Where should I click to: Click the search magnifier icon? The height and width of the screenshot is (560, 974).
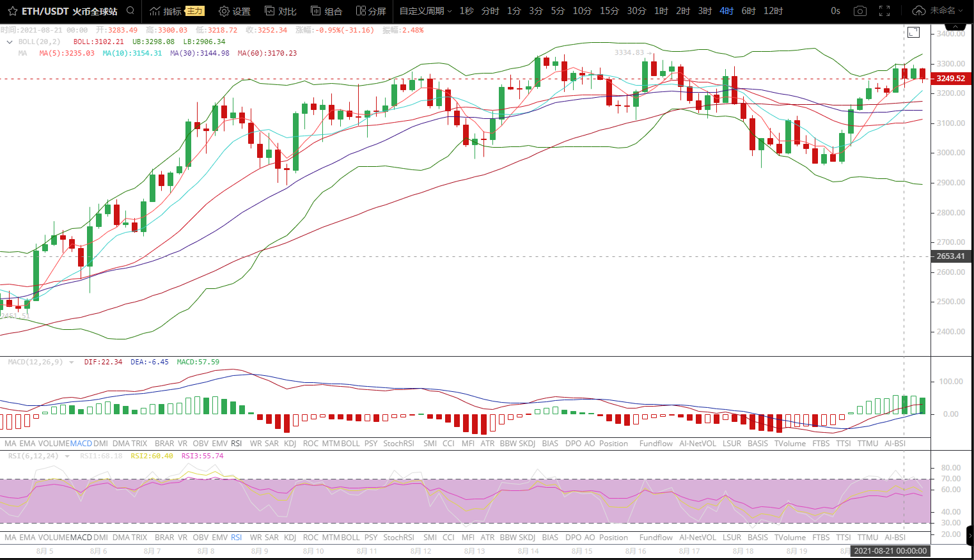[x=130, y=11]
